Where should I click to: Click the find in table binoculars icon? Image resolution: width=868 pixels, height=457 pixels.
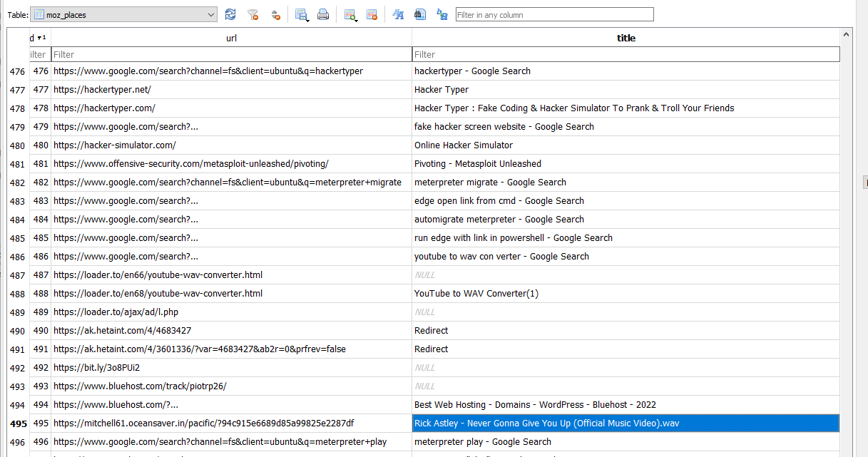(x=420, y=14)
